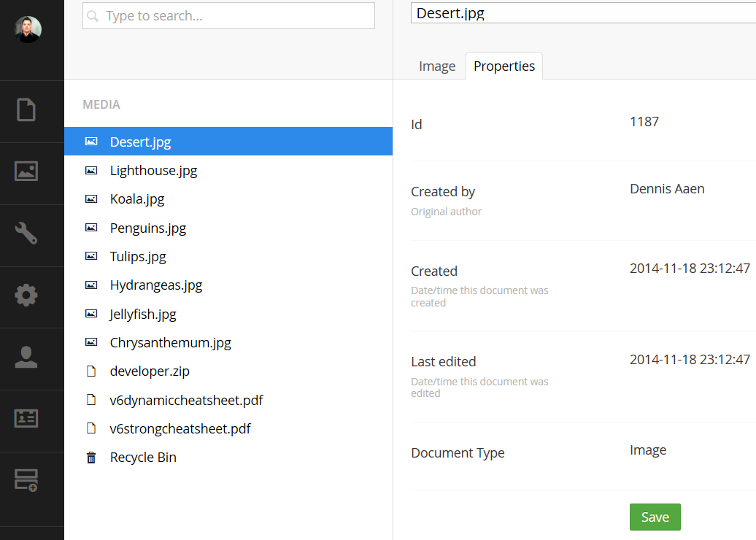Click the trash icon beside Recycle Bin
This screenshot has height=540, width=756.
[91, 458]
